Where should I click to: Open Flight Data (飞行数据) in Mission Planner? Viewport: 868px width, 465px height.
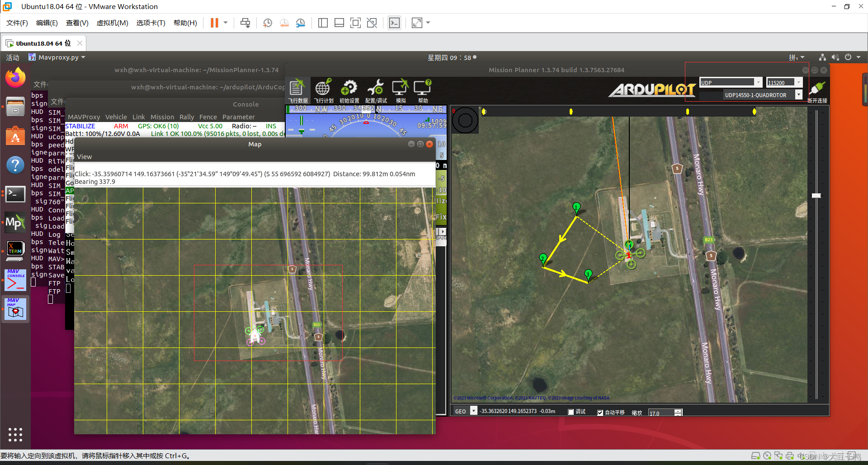(298, 91)
